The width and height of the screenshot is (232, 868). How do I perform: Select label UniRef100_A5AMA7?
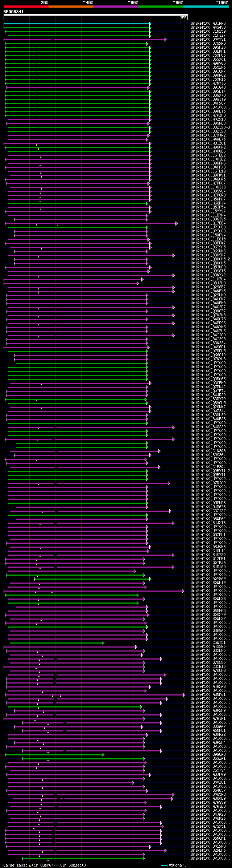coord(208,199)
